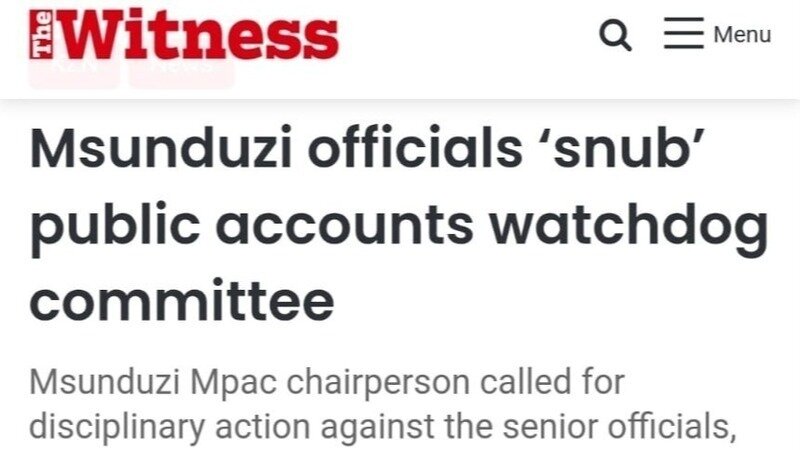
Task: Click the word 'Witness' in the masthead
Action: tap(200, 36)
